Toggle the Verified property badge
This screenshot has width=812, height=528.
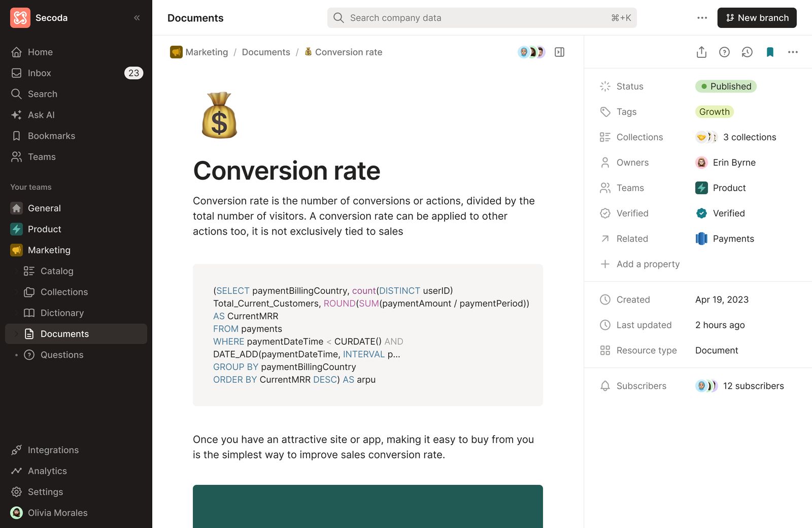pos(720,213)
